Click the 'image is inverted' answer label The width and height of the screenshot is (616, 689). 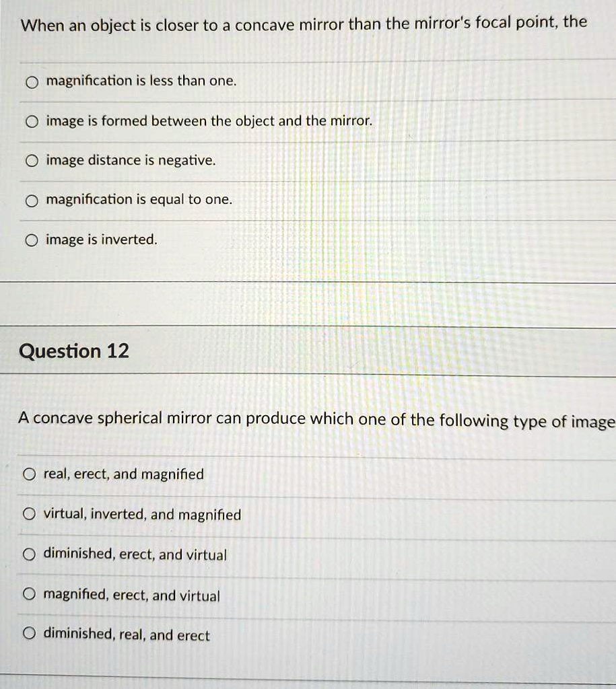click(x=101, y=240)
